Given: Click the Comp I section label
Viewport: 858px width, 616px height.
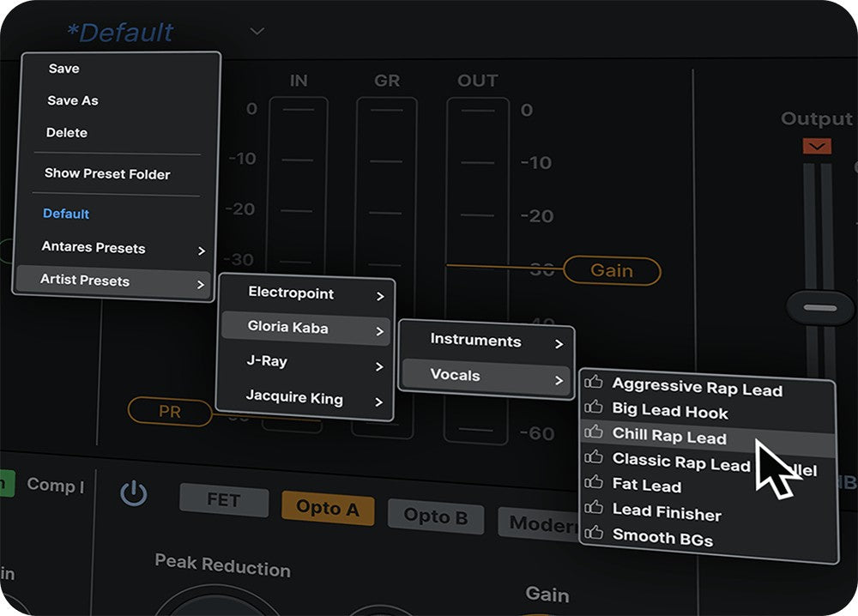Looking at the screenshot, I should tap(55, 486).
